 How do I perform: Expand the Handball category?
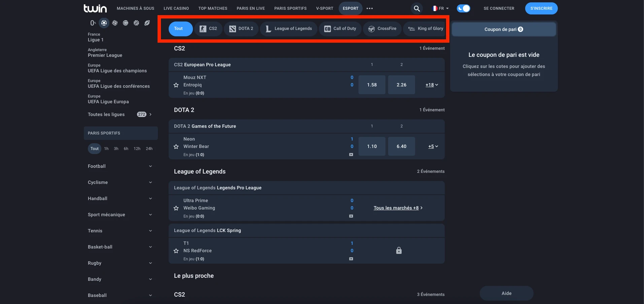[120, 198]
